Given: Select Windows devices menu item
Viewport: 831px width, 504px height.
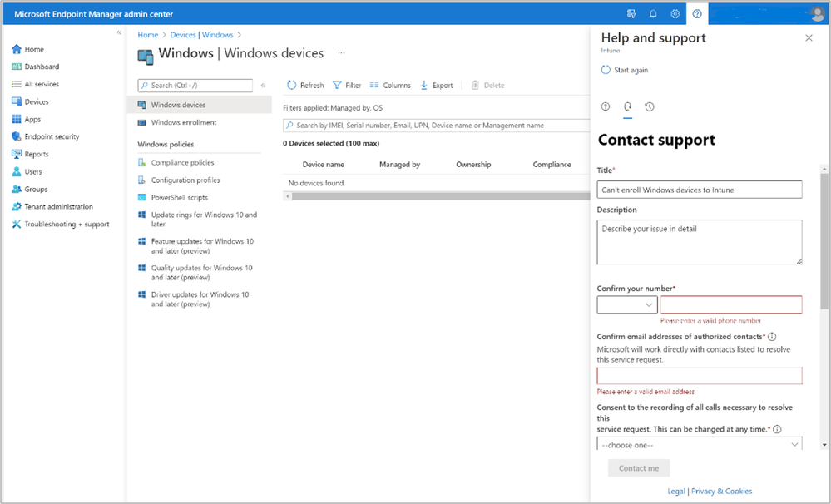Looking at the screenshot, I should [x=200, y=105].
